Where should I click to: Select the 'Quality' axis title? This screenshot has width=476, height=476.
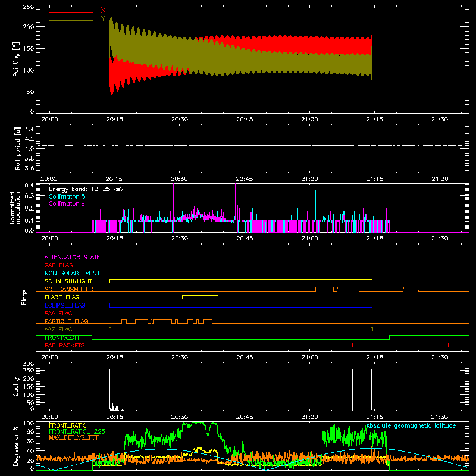[x=16, y=386]
